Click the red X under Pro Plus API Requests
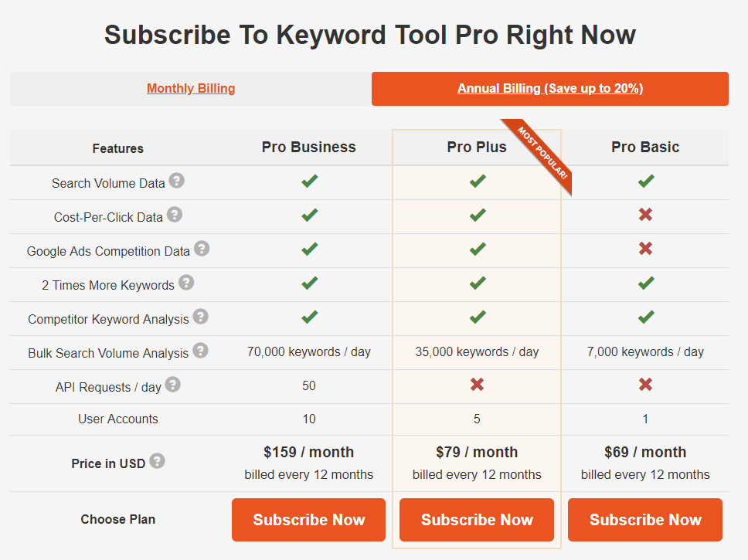 pos(477,385)
